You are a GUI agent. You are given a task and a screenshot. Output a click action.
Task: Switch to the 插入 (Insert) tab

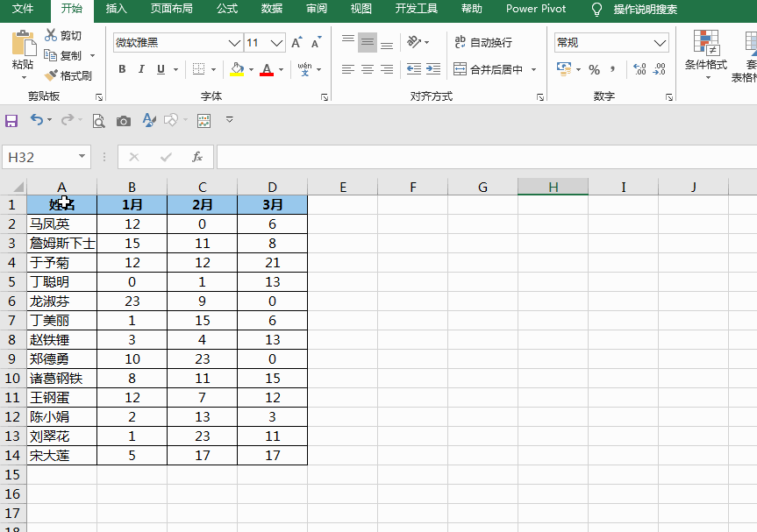[116, 9]
